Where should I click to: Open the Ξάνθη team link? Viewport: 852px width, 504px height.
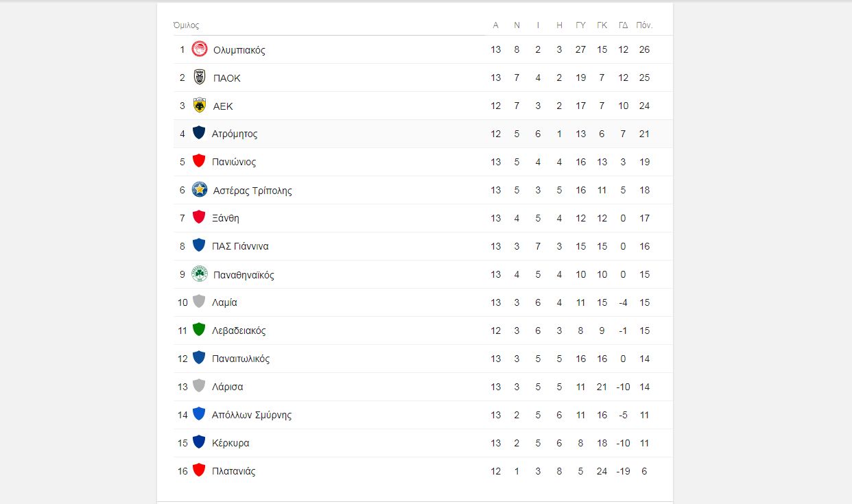(x=226, y=218)
